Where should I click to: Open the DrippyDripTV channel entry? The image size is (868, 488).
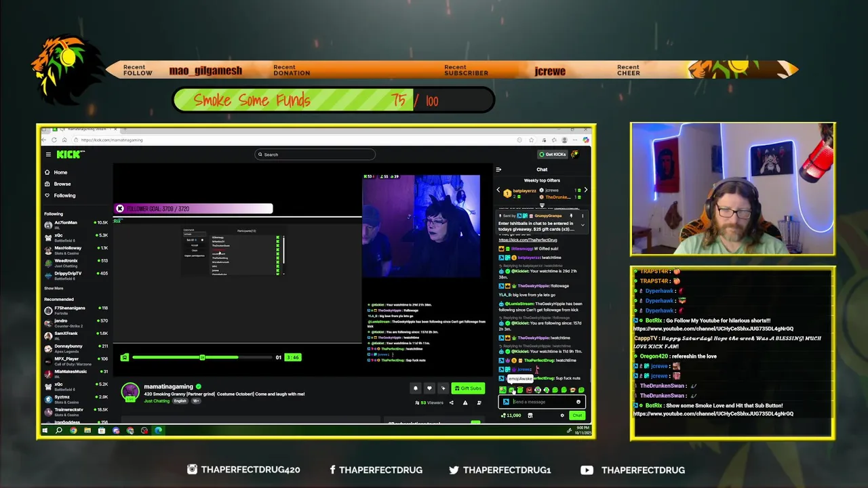(x=76, y=275)
